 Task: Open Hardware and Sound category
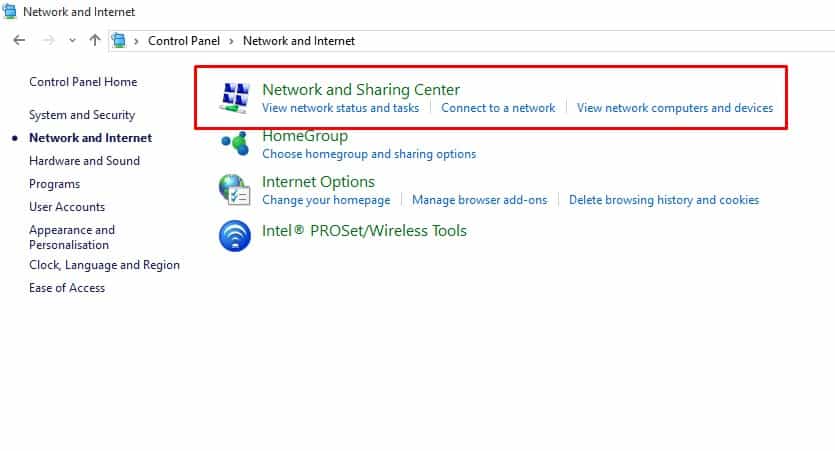(x=84, y=161)
